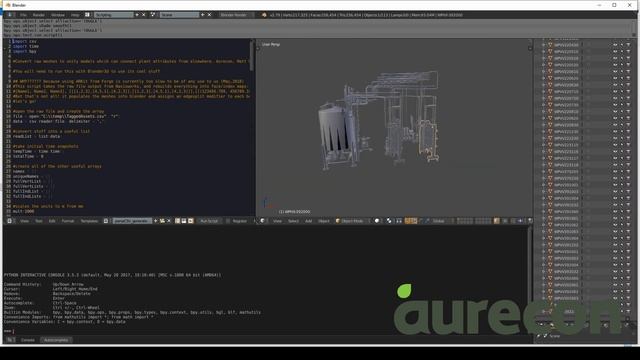
Task: Click the text editor's editor type icon
Action: coord(9,221)
